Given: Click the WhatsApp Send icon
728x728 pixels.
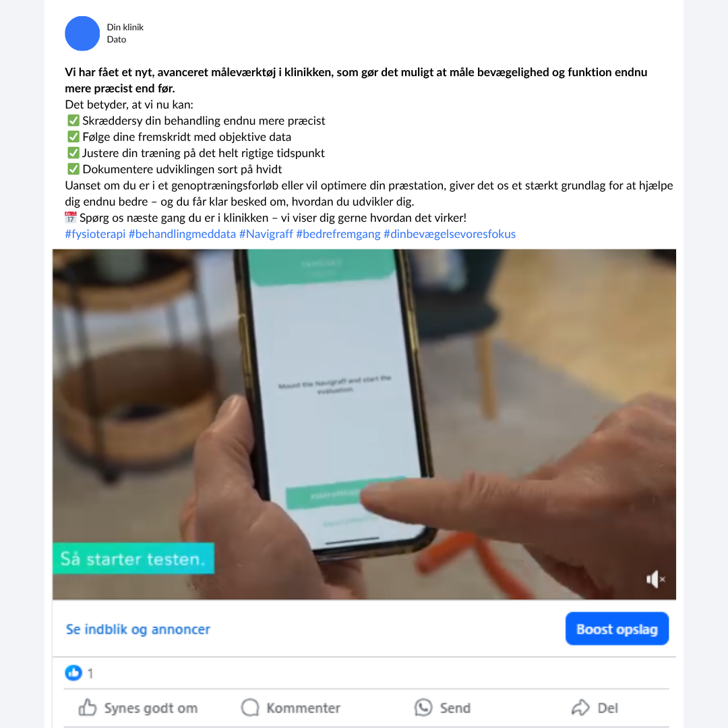Looking at the screenshot, I should coord(423,708).
